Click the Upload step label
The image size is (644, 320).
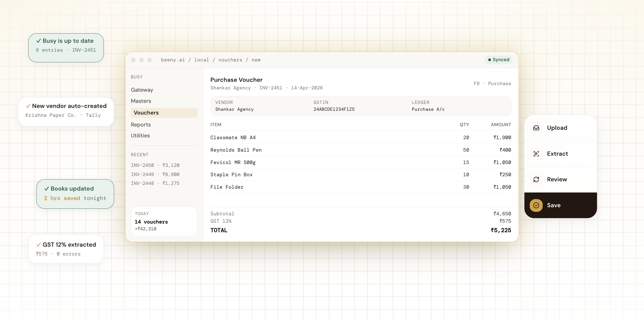pyautogui.click(x=557, y=128)
